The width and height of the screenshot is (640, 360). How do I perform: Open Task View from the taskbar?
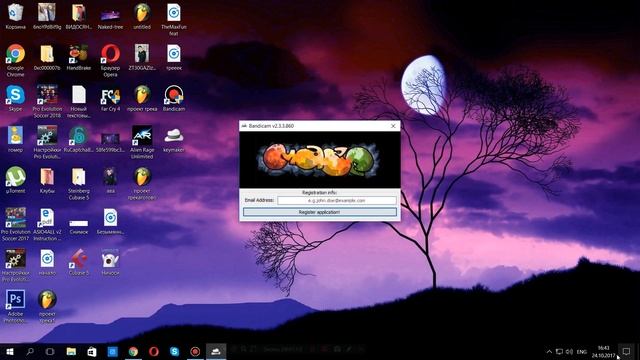[x=50, y=351]
